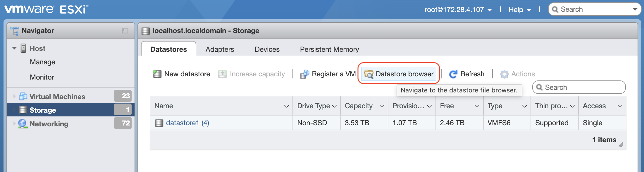The height and width of the screenshot is (172, 644).
Task: Click the Refresh button label
Action: point(472,74)
